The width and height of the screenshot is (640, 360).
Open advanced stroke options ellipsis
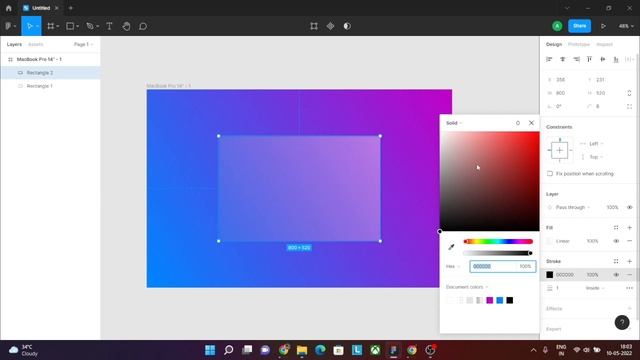[x=629, y=288]
